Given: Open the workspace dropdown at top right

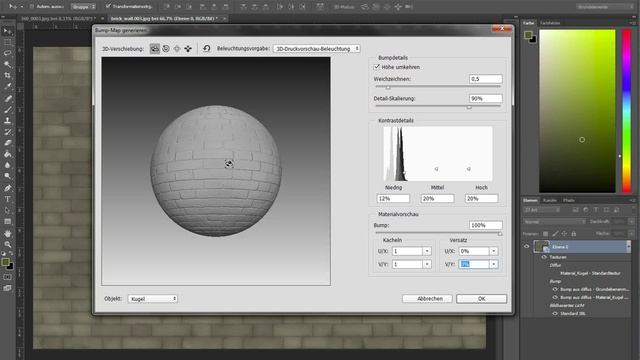Looking at the screenshot, I should click(x=605, y=7).
